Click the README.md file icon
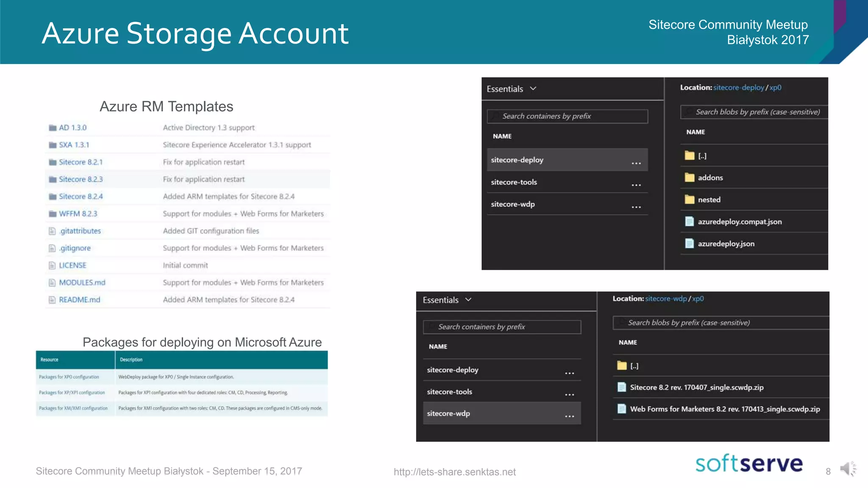The width and height of the screenshot is (868, 488). pyautogui.click(x=52, y=300)
